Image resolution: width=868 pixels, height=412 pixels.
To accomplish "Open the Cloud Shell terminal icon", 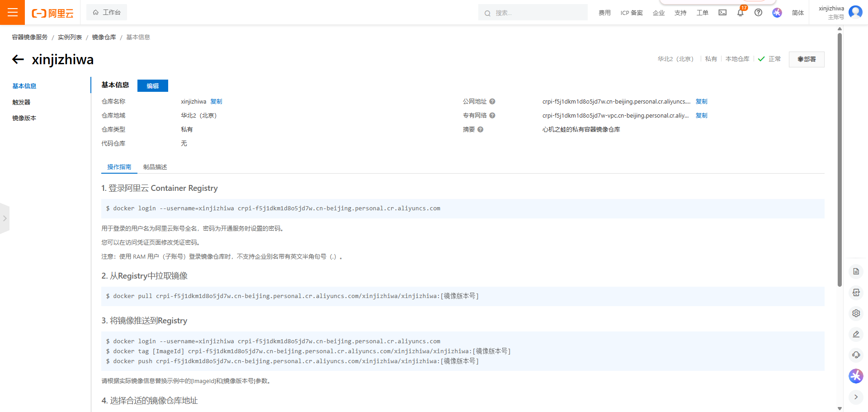I will (x=722, y=13).
